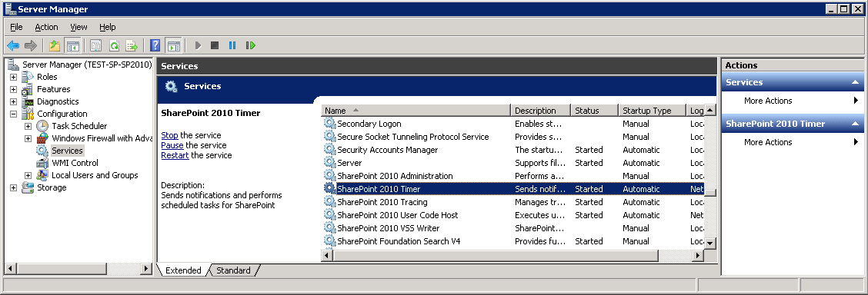Click the services list vertical scrollbar down arrow

coord(710,243)
